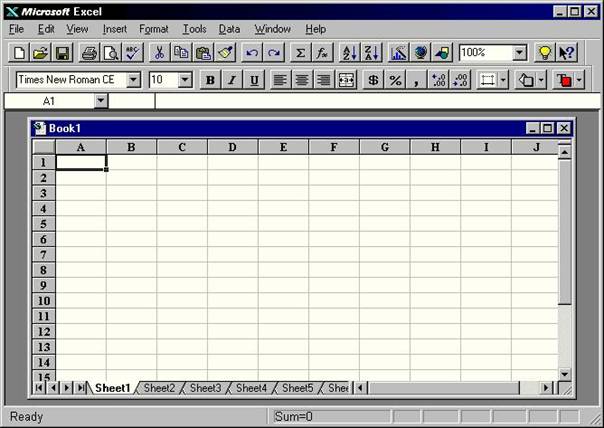604x428 pixels.
Task: Toggle Underline formatting
Action: tap(254, 80)
